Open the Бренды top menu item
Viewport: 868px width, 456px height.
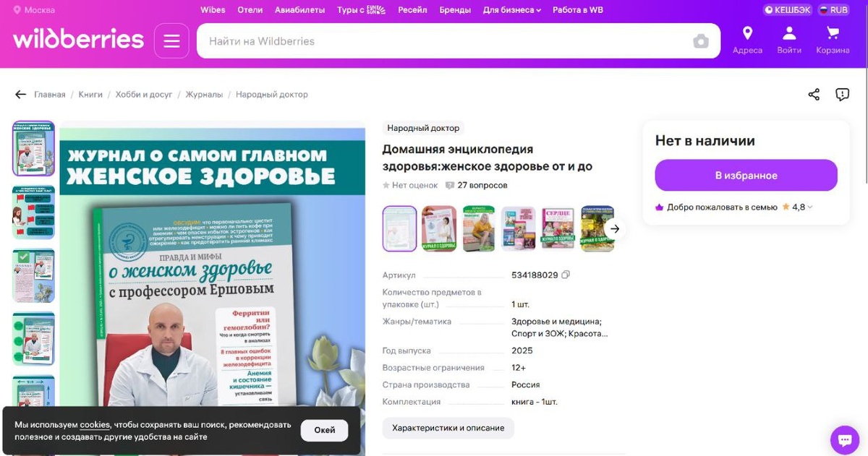coord(455,10)
